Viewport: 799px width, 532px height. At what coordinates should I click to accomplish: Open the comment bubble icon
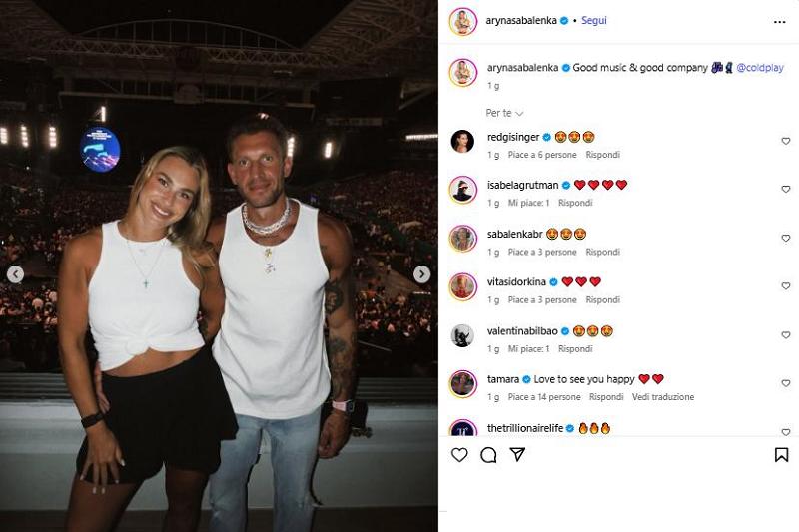pyautogui.click(x=488, y=455)
